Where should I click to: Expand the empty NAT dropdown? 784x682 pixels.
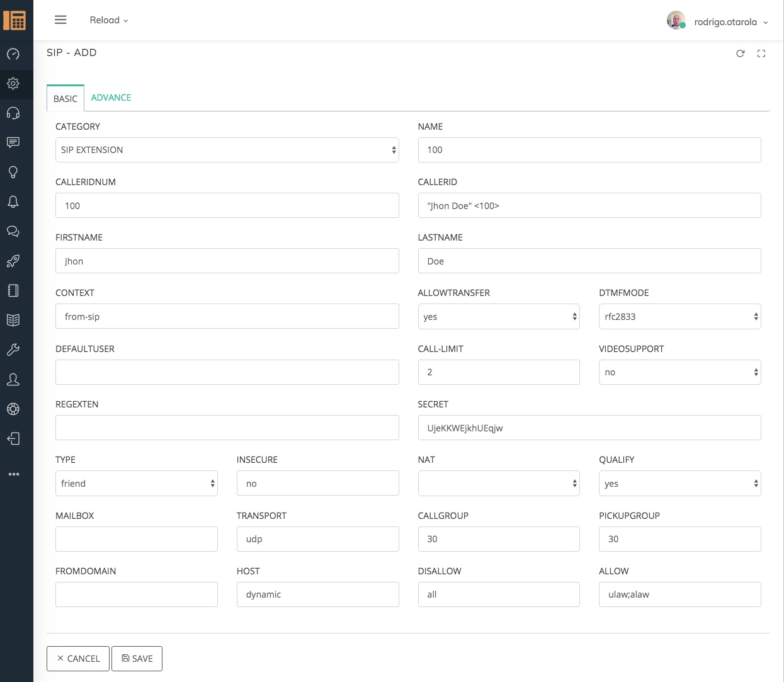pyautogui.click(x=498, y=484)
